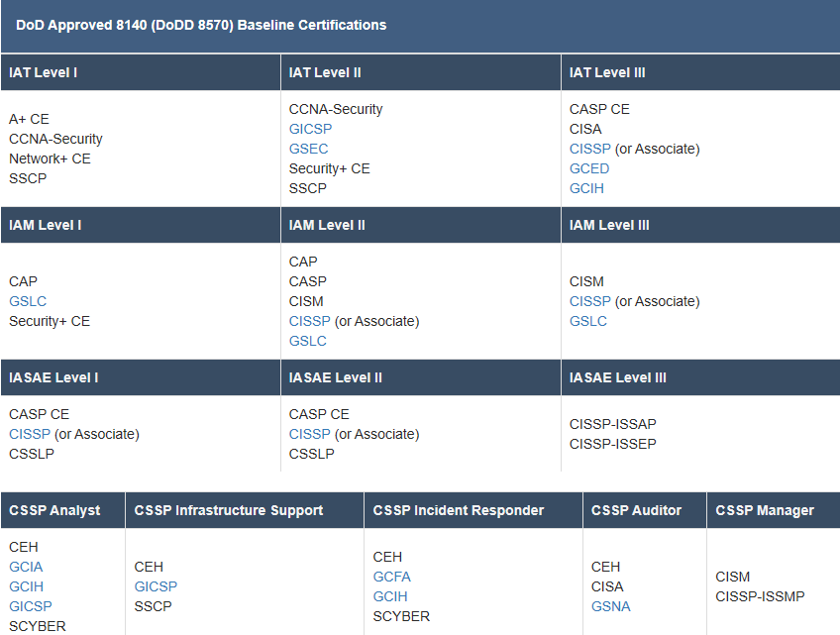840x635 pixels.
Task: Click GICSP under CSSP Infrastructure Support
Action: pos(156,586)
